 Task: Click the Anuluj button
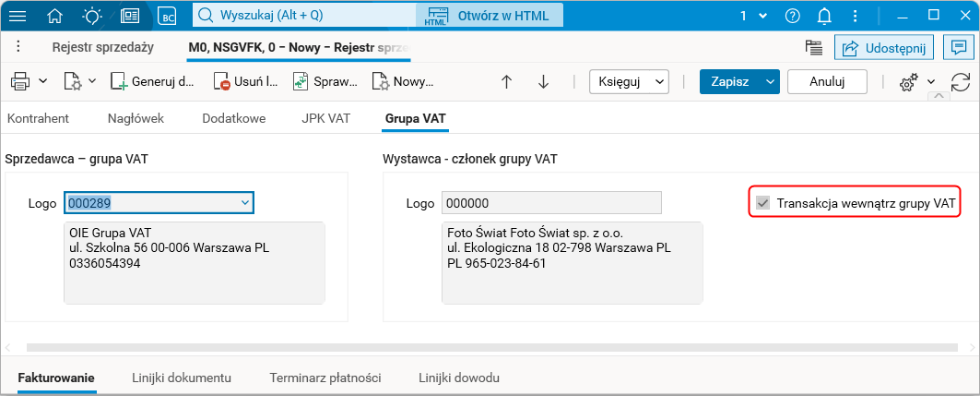coord(828,81)
